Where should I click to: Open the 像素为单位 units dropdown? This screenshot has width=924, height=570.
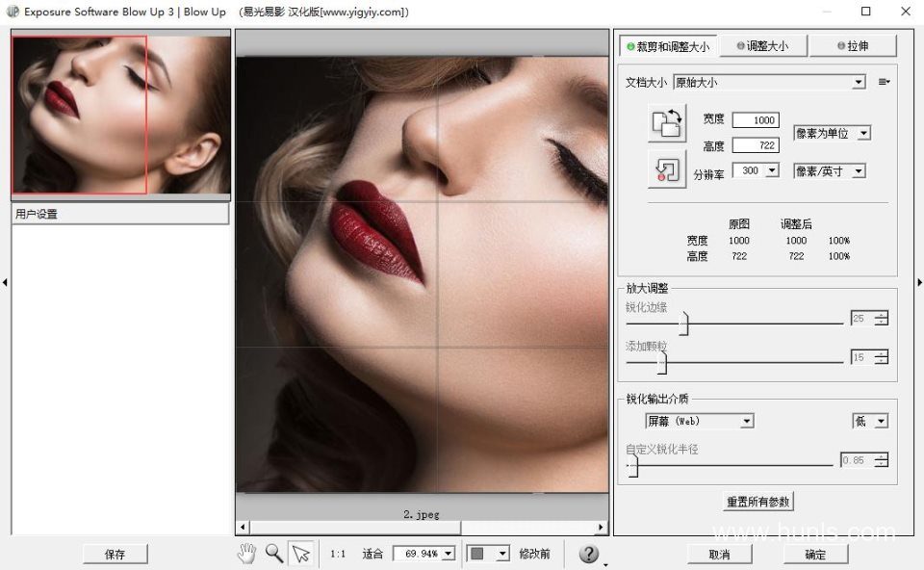[832, 133]
